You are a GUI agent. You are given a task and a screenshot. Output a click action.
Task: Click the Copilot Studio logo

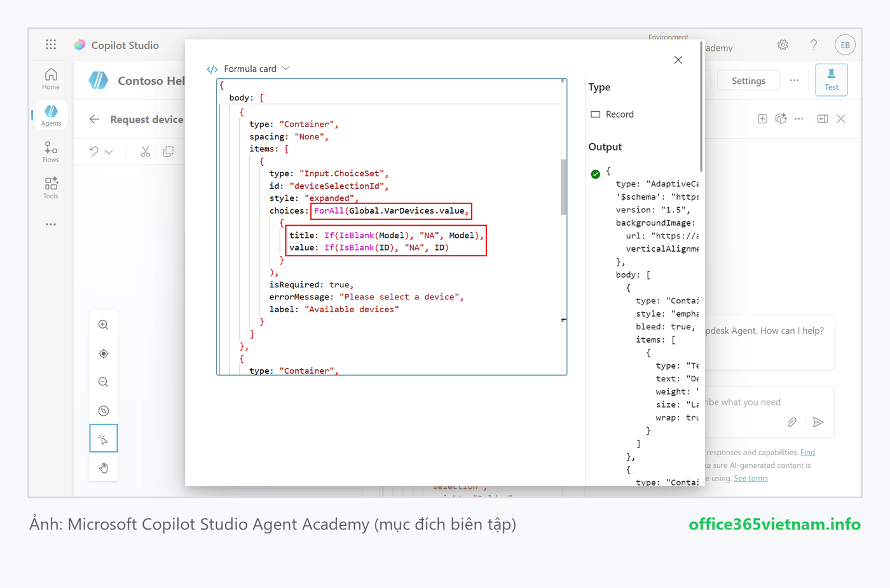point(79,45)
